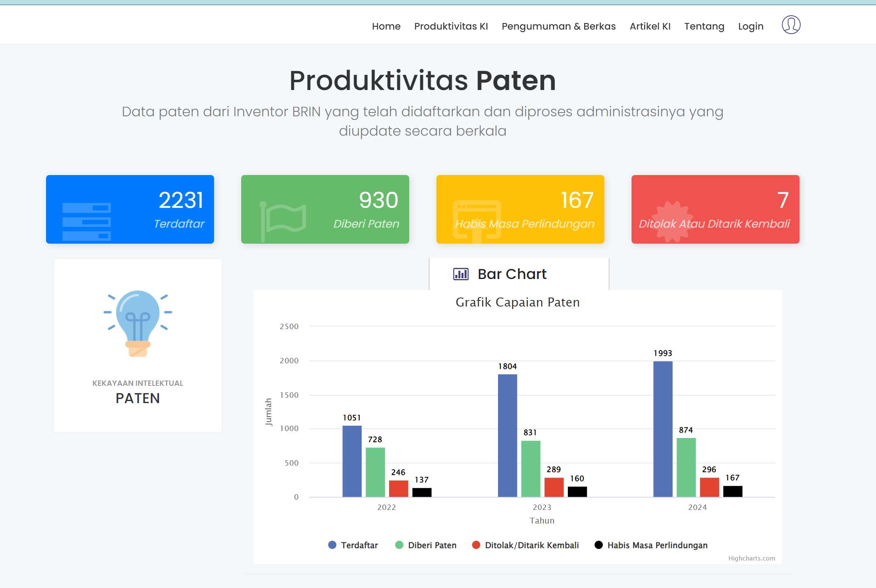Go to the Home menu
Viewport: 876px width, 588px height.
click(386, 26)
